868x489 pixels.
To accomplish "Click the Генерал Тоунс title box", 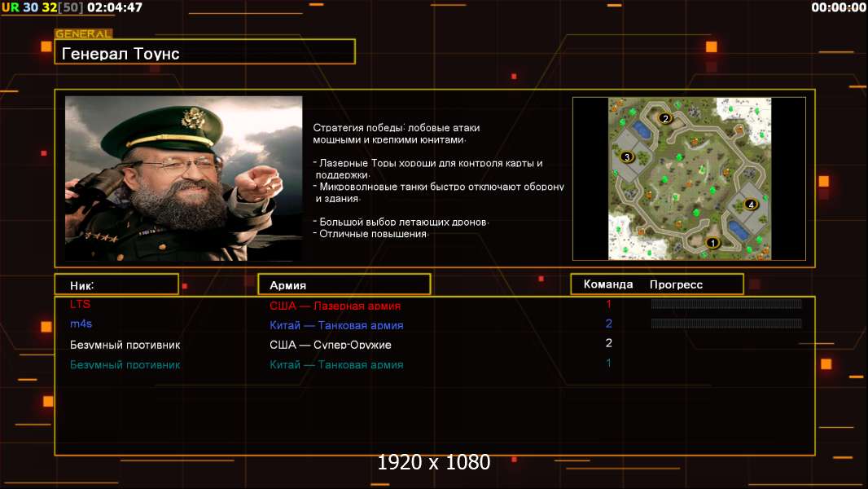I will (x=204, y=53).
